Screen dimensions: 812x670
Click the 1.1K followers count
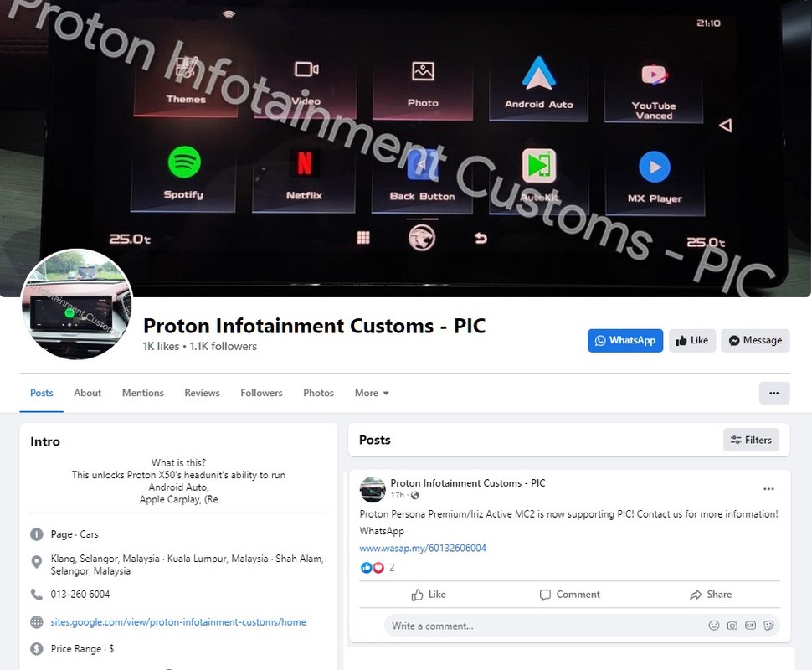tap(224, 346)
